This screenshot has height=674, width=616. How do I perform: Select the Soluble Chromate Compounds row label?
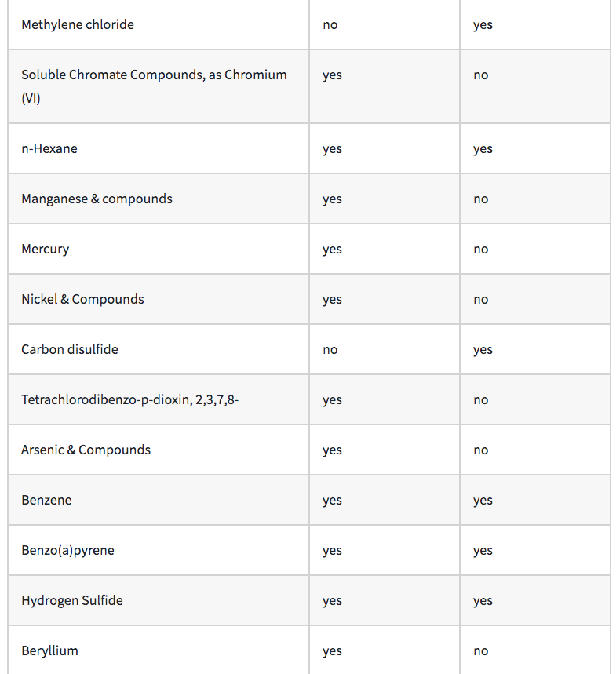click(x=154, y=75)
